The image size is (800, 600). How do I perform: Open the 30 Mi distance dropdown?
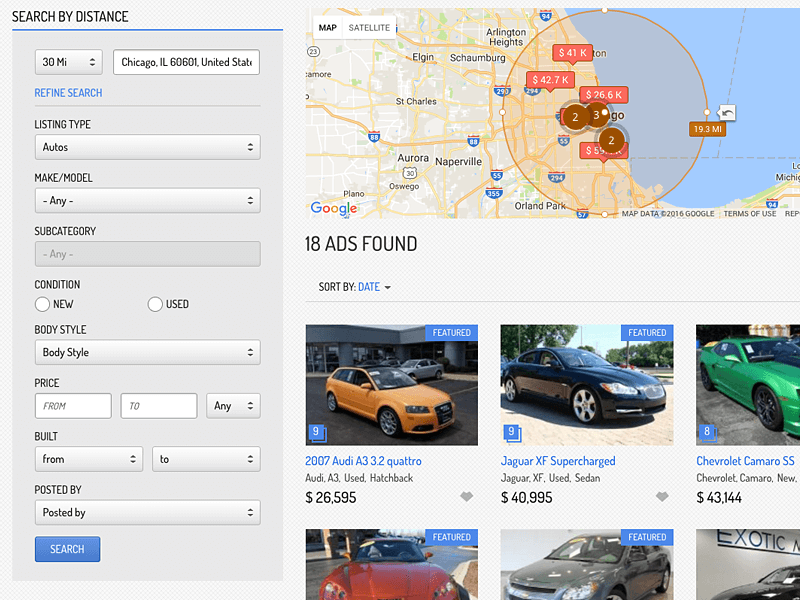pos(69,62)
